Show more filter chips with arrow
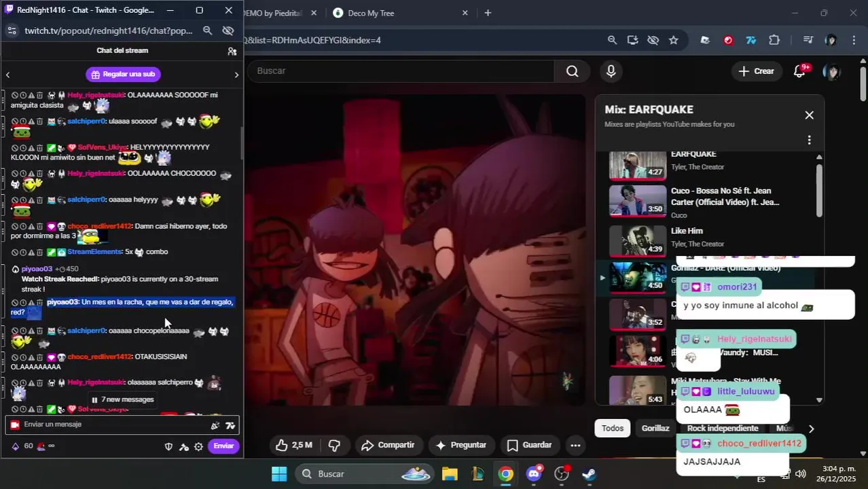The image size is (868, 489). (x=811, y=429)
